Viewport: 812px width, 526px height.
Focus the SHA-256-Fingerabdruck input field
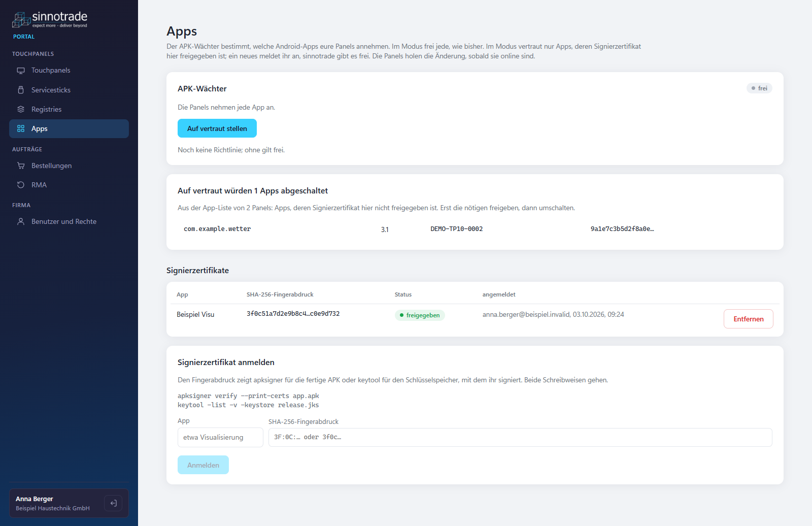tap(520, 437)
